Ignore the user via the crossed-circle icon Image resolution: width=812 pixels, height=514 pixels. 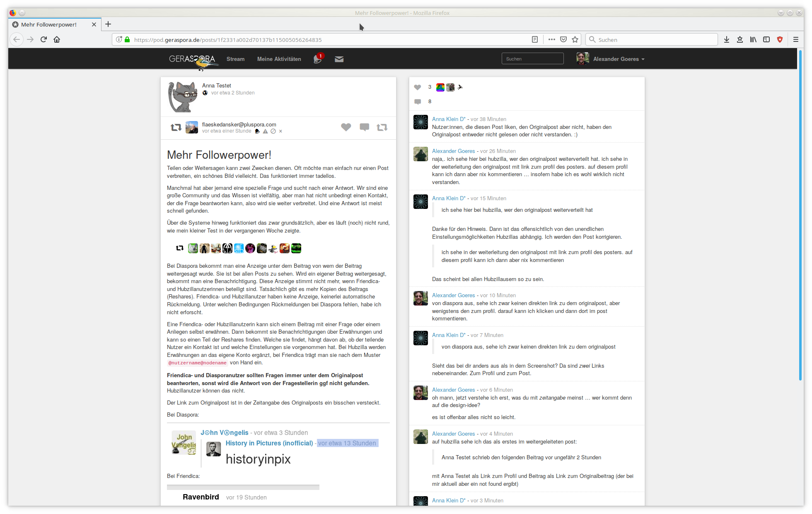(x=273, y=131)
